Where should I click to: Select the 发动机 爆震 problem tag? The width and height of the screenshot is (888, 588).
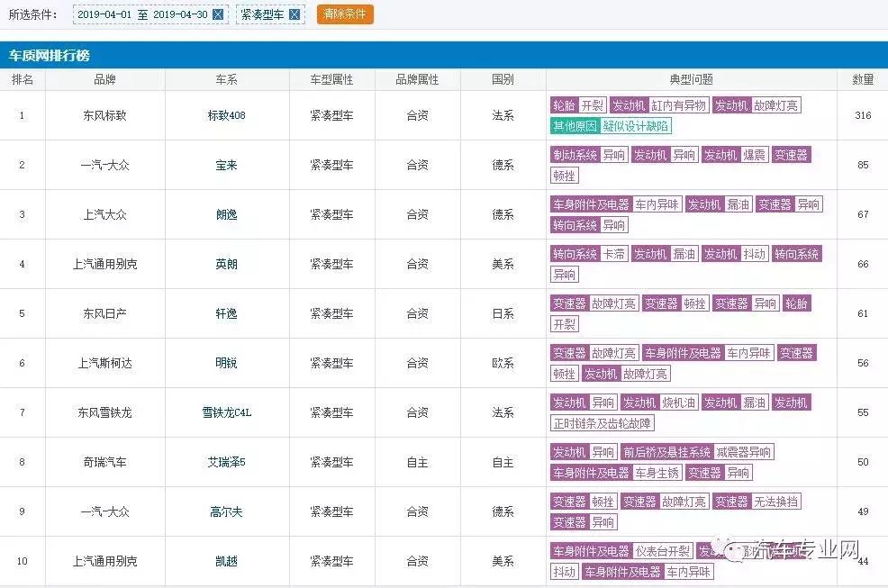pos(735,155)
